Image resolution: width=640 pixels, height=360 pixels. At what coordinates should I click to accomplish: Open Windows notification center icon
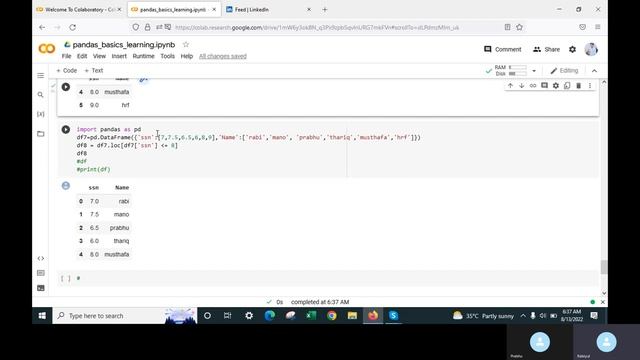(x=594, y=316)
